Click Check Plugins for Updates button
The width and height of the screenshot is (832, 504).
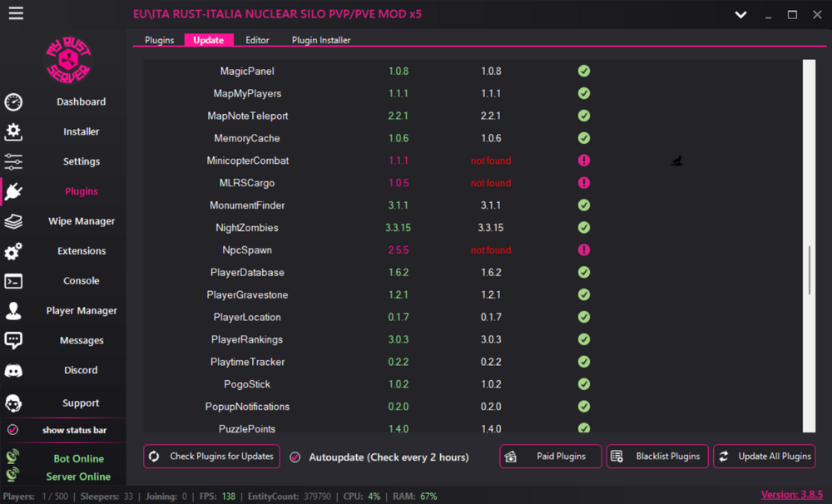(x=211, y=457)
